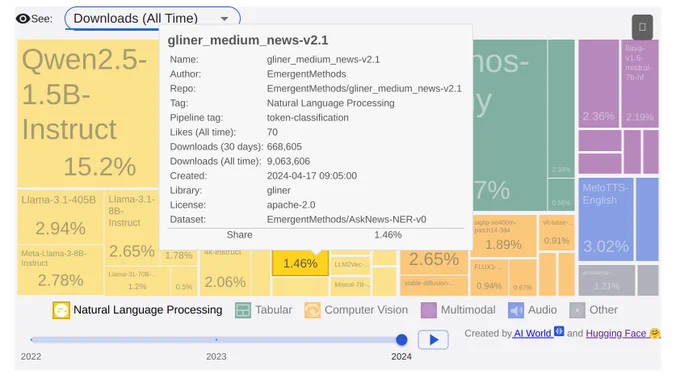This screenshot has height=383, width=680.
Task: Select the purple 2.36% tile
Action: pyautogui.click(x=598, y=84)
